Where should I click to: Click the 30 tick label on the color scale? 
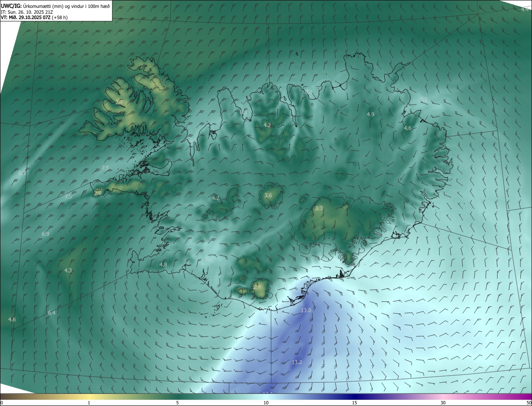point(443,403)
